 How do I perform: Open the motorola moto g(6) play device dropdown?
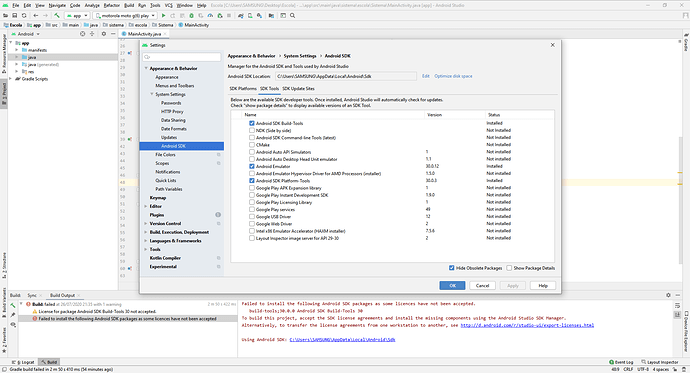[125, 15]
